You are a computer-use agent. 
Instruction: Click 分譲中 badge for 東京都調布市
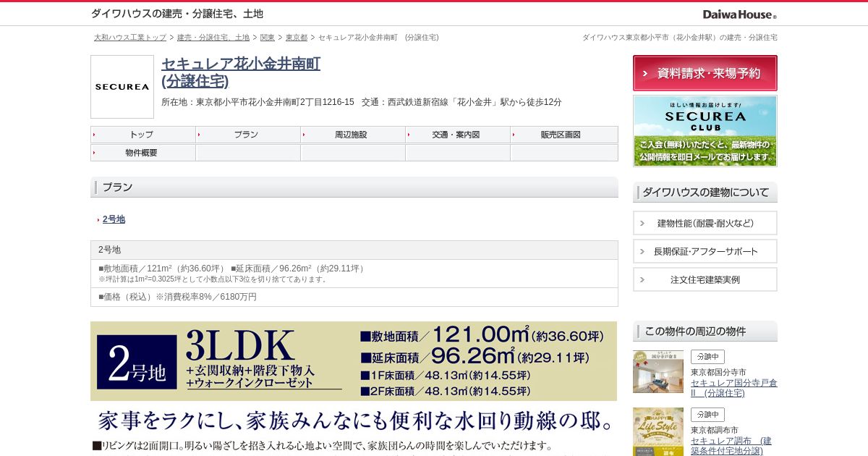coord(707,415)
